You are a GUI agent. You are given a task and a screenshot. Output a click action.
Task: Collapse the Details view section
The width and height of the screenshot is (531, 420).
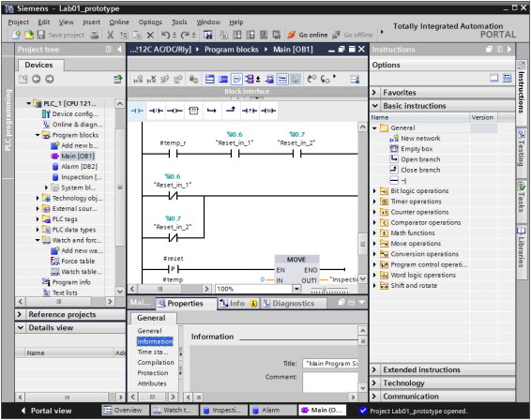21,327
